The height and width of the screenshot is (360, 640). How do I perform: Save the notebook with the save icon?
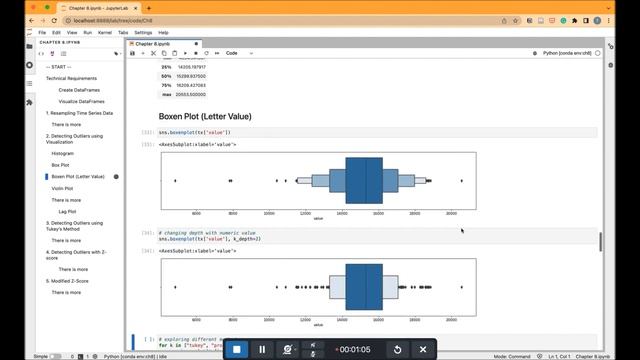click(132, 53)
